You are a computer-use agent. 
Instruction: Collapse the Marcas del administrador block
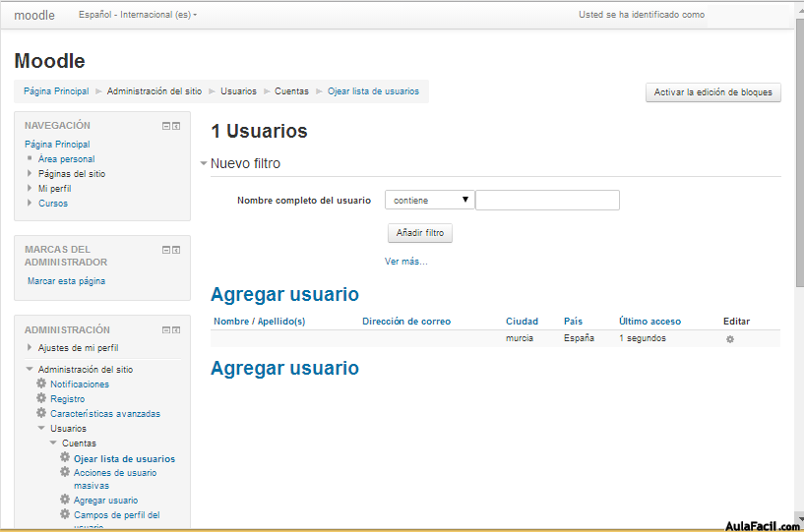coord(166,250)
